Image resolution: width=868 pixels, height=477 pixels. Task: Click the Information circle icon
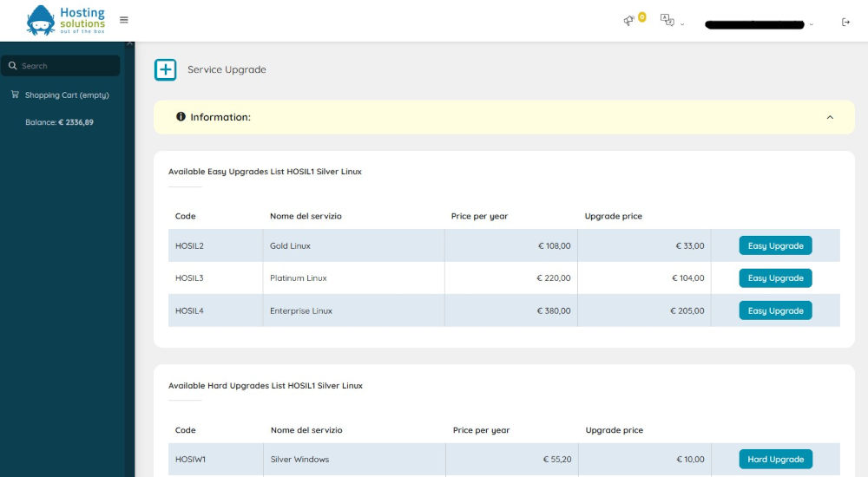point(181,117)
